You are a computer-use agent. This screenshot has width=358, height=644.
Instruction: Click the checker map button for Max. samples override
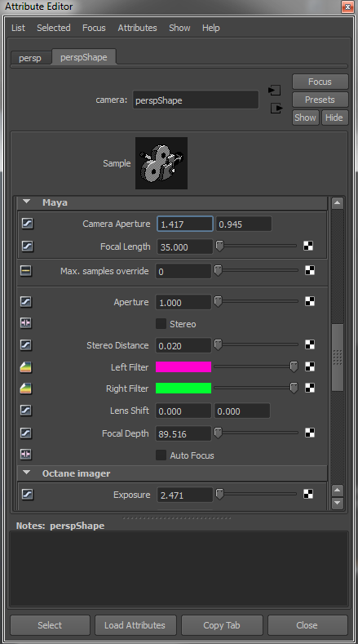click(x=310, y=270)
